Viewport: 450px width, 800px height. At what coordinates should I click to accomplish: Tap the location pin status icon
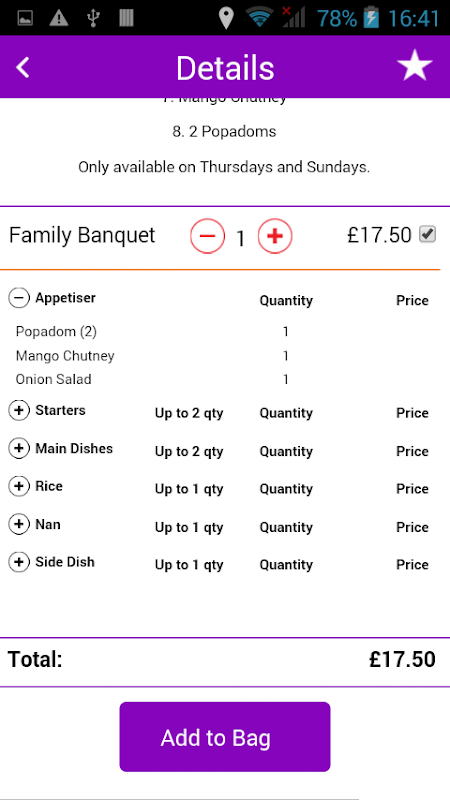[226, 18]
